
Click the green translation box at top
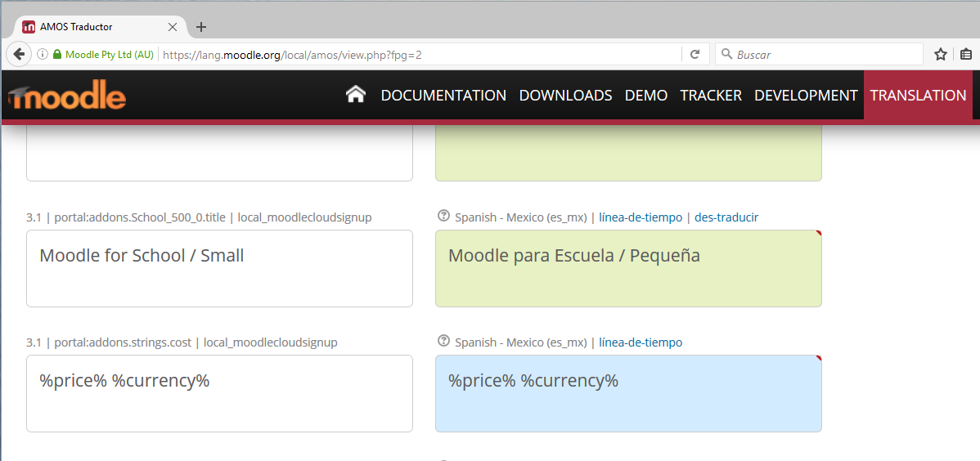628,153
